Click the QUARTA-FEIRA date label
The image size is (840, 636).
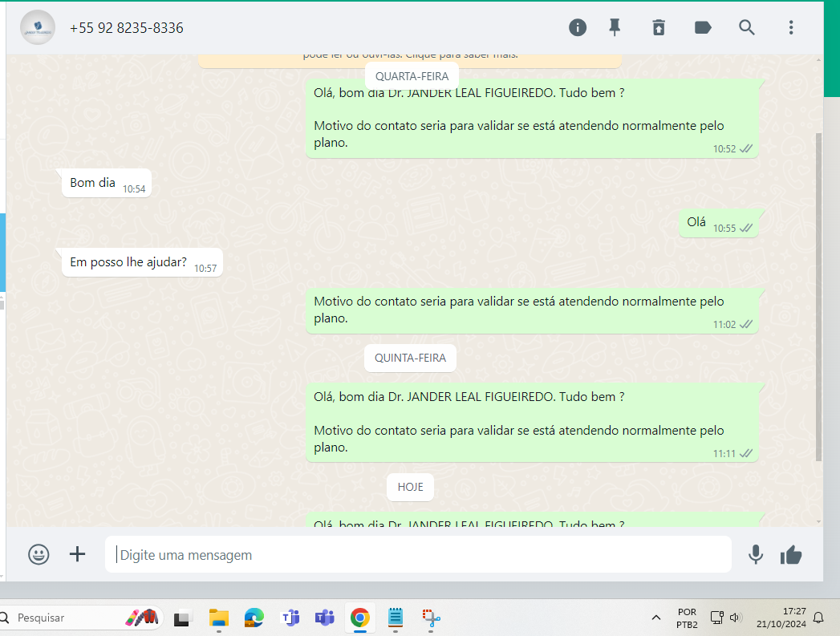point(412,76)
